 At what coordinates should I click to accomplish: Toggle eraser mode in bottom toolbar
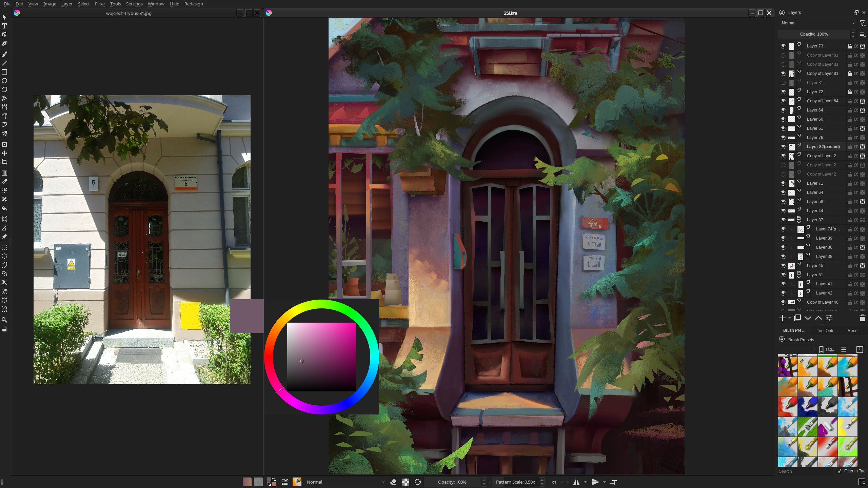(393, 482)
